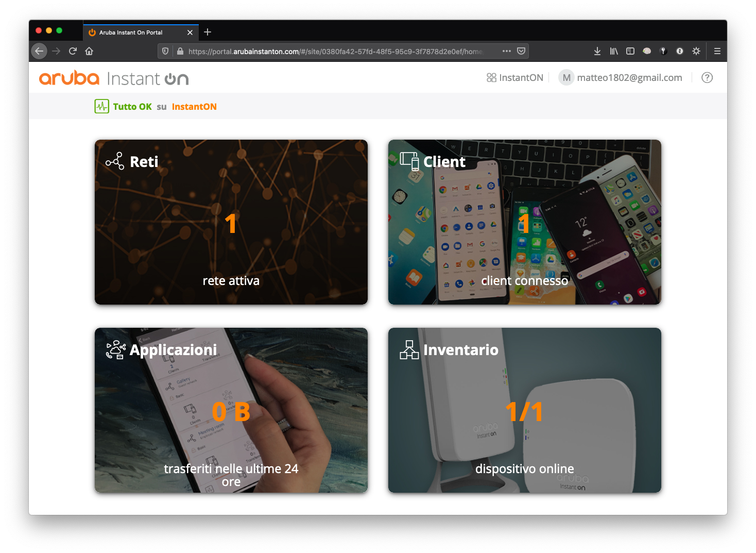The width and height of the screenshot is (756, 553).
Task: Click the aruba Instant On logo
Action: 114,78
